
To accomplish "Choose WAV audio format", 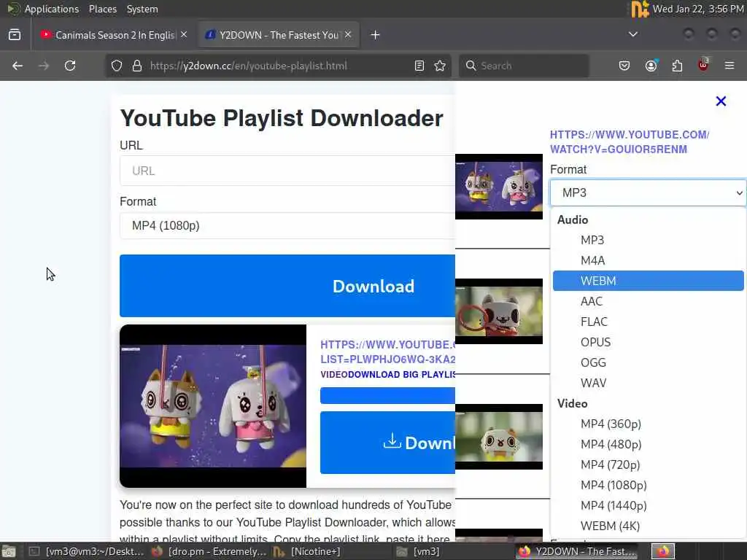I will coord(648,384).
